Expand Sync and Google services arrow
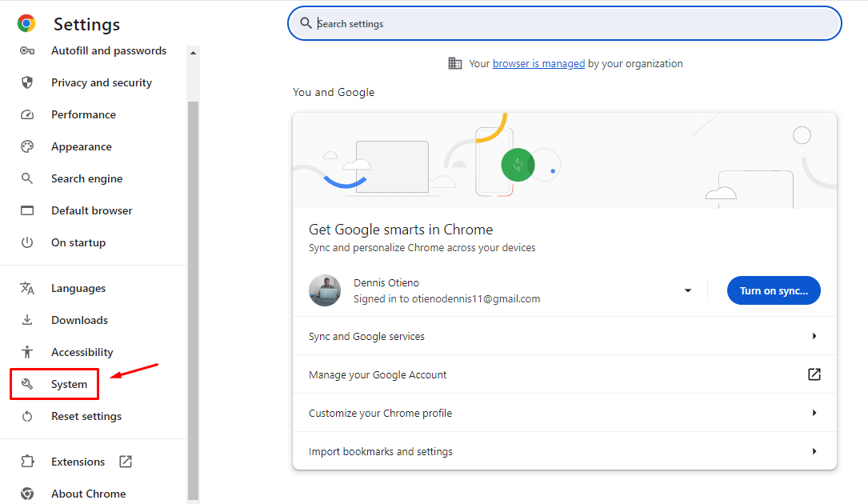 (814, 336)
